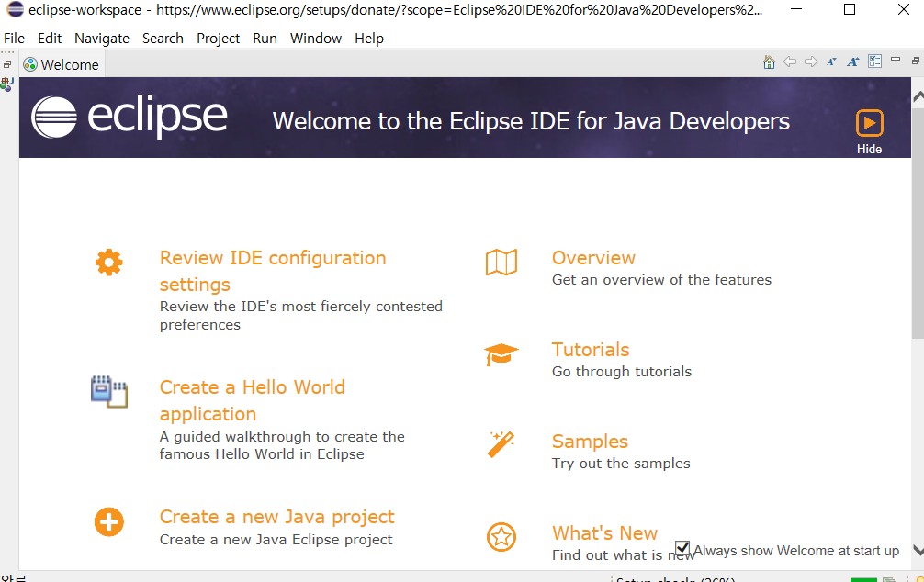Image resolution: width=924 pixels, height=582 pixels.
Task: Click the graduation cap Tutorials icon
Action: [x=501, y=354]
